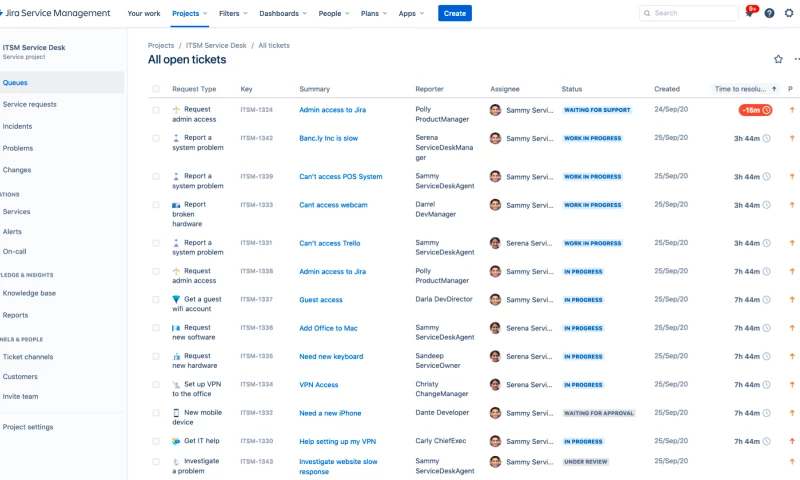Check the box for ITSM-1333
The image size is (800, 480).
(x=156, y=205)
